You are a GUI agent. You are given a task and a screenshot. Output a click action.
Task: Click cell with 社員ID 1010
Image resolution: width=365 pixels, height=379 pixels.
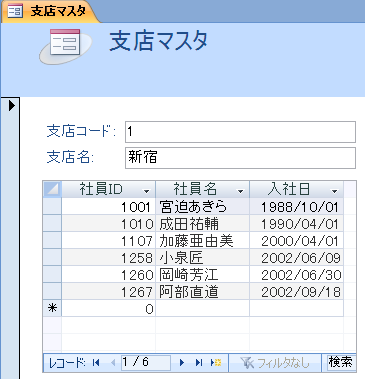pos(109,224)
